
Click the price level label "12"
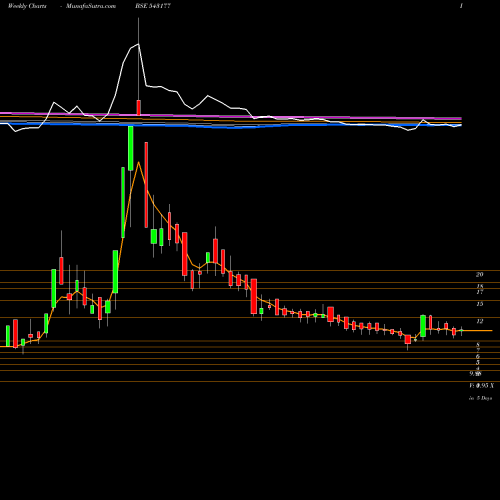(x=480, y=321)
